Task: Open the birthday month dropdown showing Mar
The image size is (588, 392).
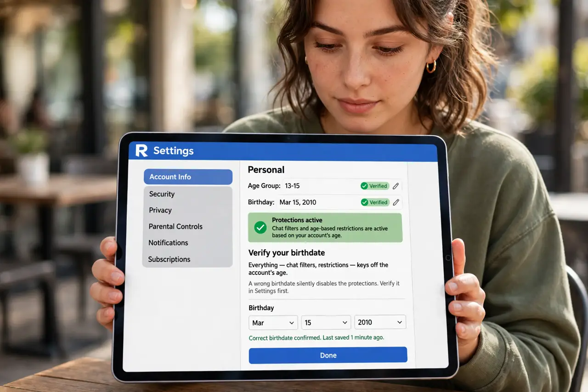Action: pyautogui.click(x=273, y=323)
